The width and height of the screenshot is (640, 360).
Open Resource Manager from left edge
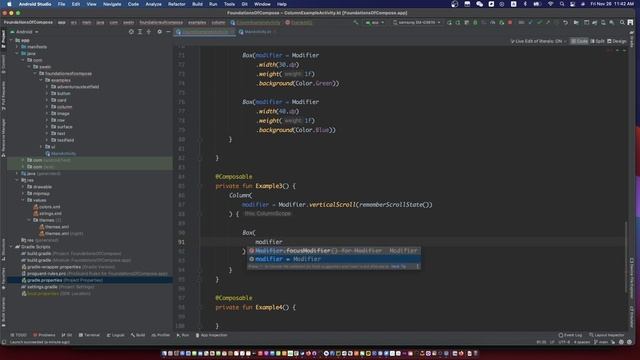click(4, 138)
